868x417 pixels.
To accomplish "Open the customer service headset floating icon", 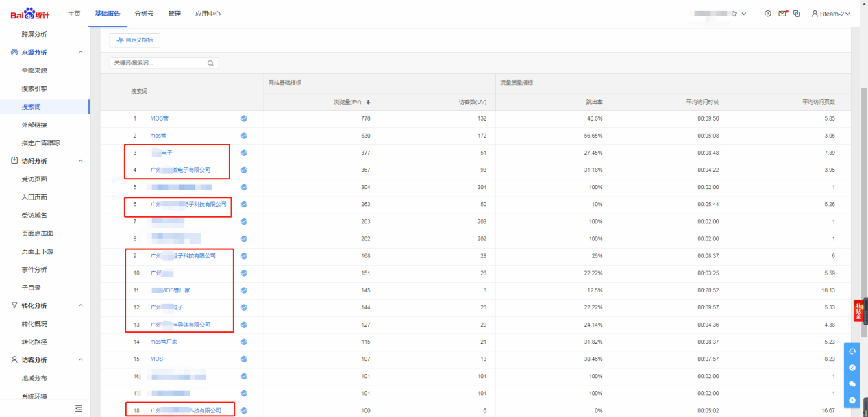I will (x=852, y=351).
